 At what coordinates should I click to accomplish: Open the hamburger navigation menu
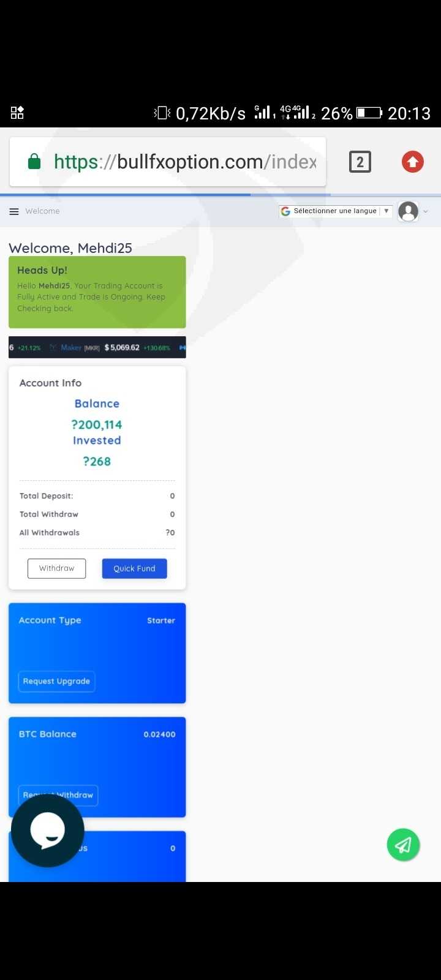tap(14, 211)
